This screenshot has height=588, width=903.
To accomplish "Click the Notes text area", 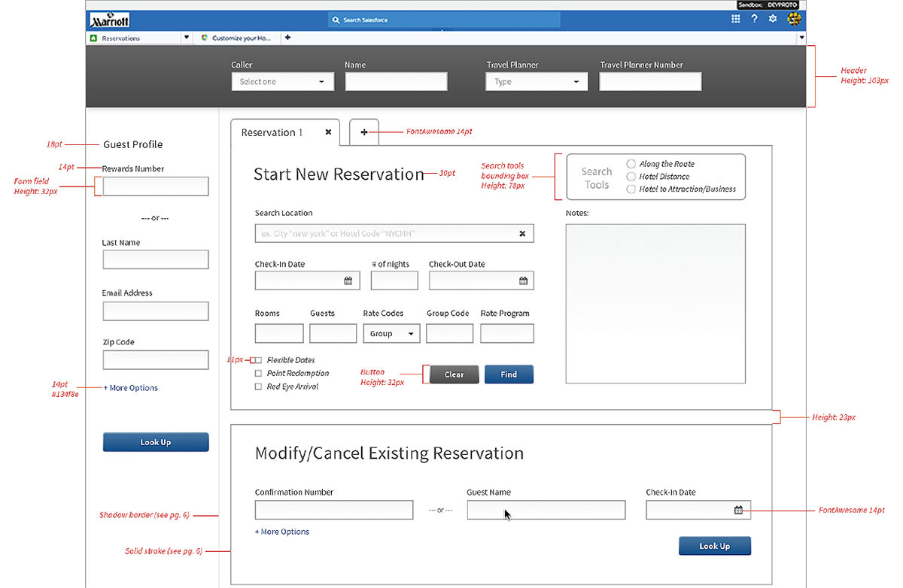I will [655, 304].
